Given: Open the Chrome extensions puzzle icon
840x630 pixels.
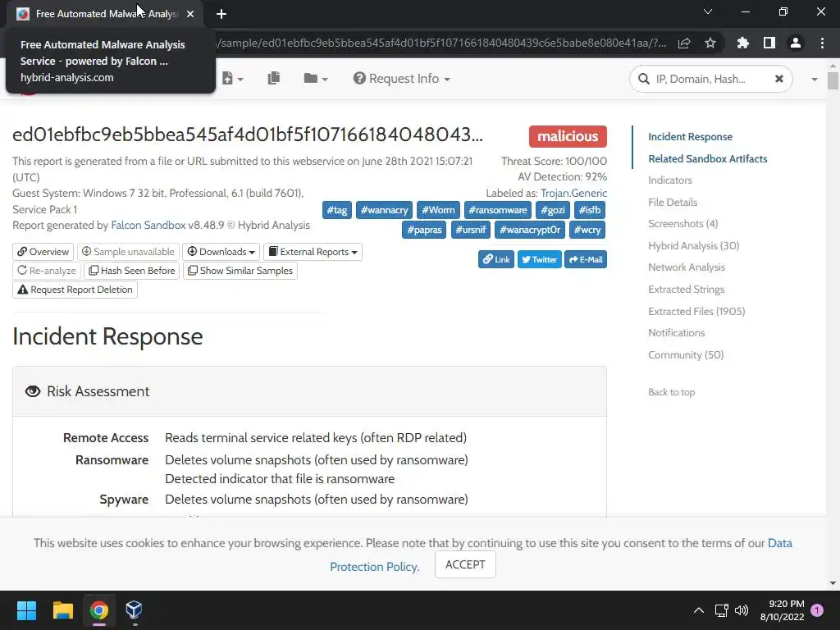Looking at the screenshot, I should (743, 43).
